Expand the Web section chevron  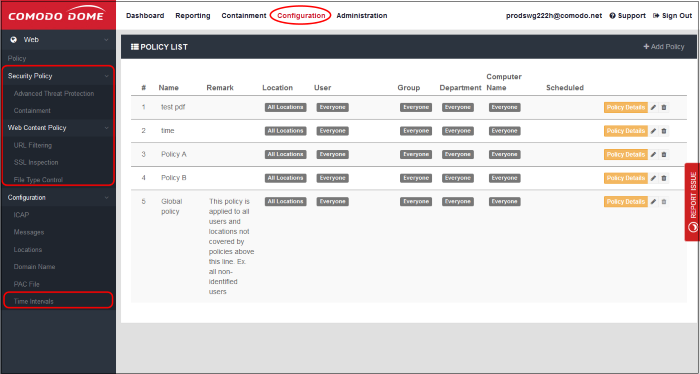106,40
